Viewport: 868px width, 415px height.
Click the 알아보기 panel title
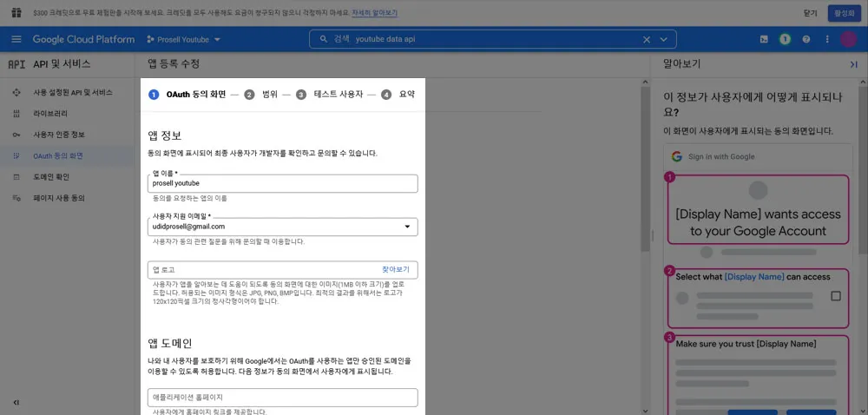682,64
